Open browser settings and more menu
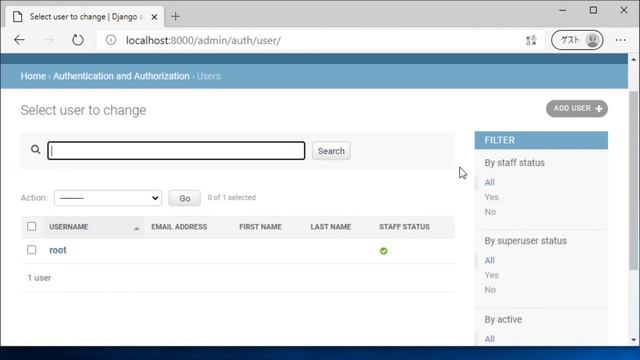Screen dimensions: 640x360 [621, 40]
